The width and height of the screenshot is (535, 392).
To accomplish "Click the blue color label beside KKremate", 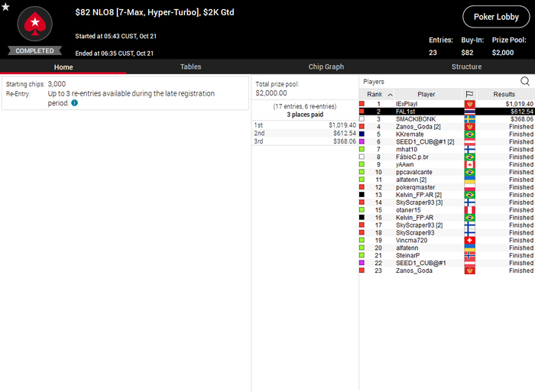I will [x=362, y=134].
